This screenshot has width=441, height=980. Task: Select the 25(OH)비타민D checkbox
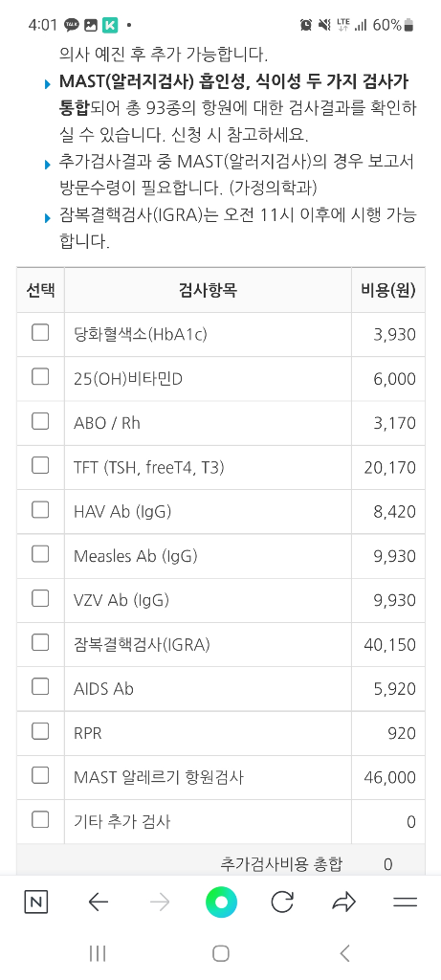click(x=40, y=377)
